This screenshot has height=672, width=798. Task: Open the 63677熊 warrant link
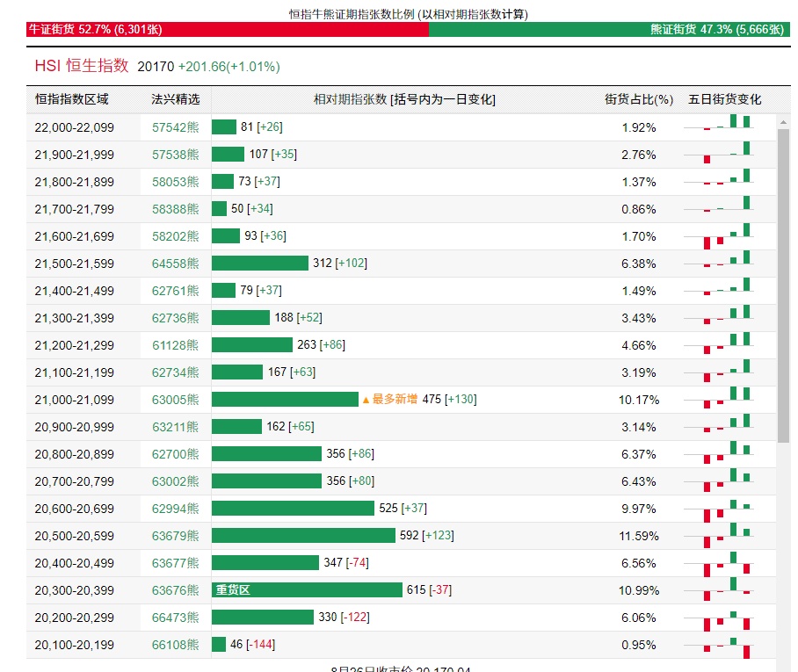click(175, 563)
